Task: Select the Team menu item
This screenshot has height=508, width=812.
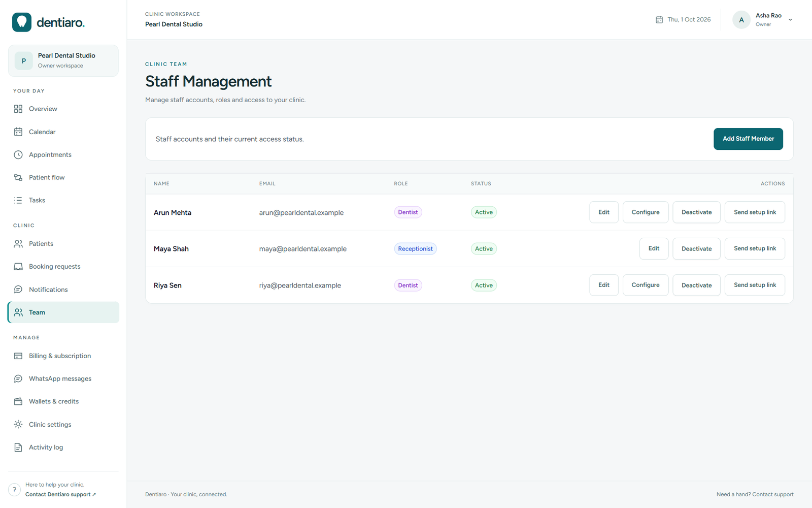Action: pyautogui.click(x=63, y=312)
